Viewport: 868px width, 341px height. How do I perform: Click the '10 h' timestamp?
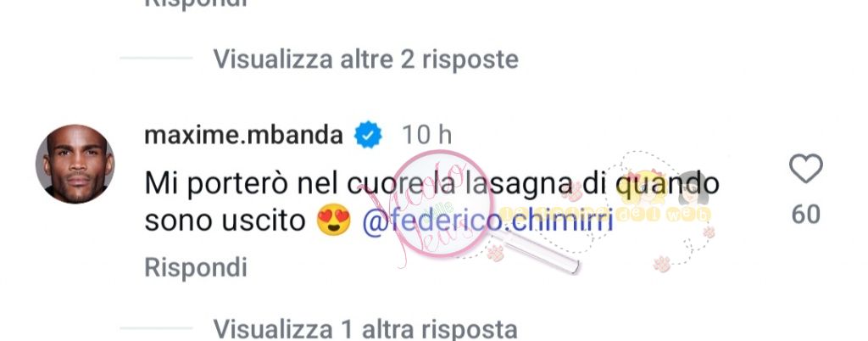coord(426,136)
